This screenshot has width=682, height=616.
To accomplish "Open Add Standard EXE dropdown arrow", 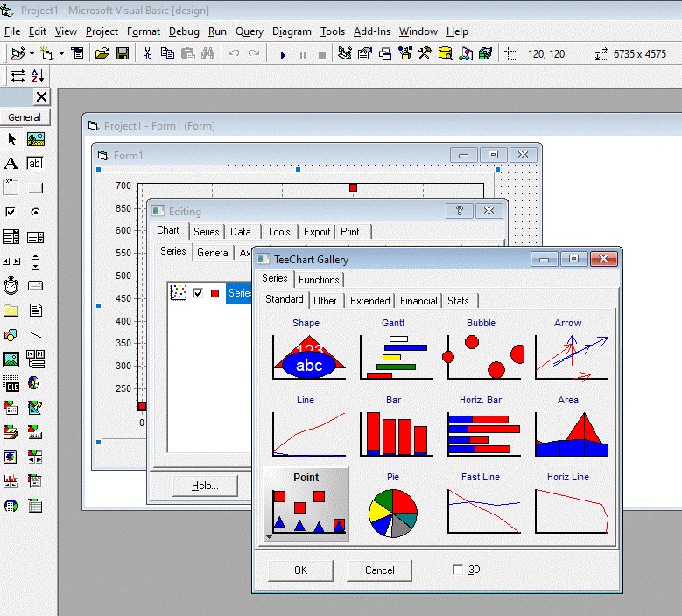I will [32, 54].
